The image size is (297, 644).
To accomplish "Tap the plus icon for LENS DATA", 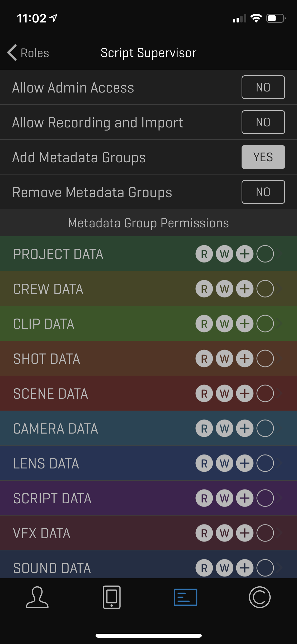I will tap(245, 463).
